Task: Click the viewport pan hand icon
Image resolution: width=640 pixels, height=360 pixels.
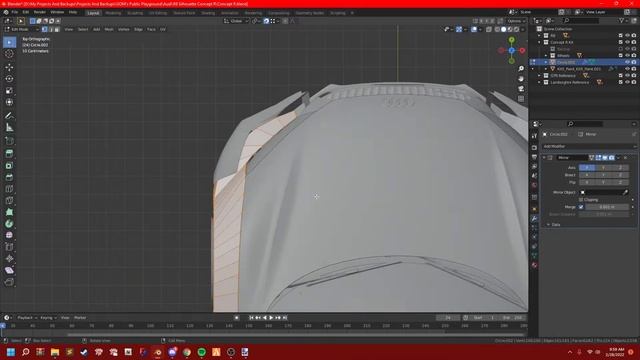Action: (521, 78)
